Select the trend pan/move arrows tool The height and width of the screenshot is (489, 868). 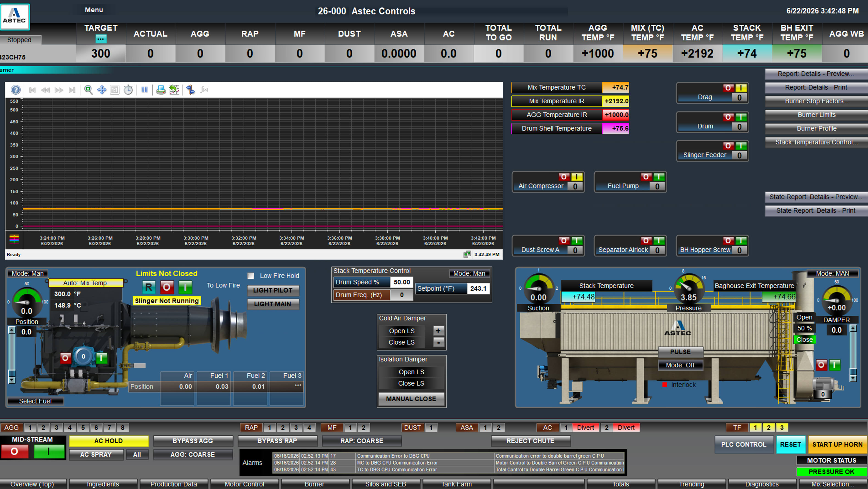[x=101, y=90]
